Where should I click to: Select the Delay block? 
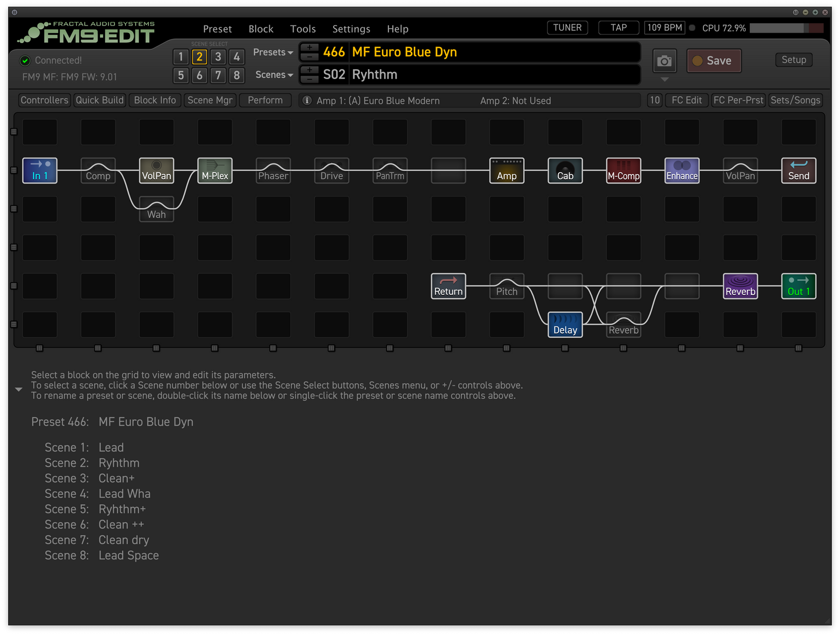564,324
